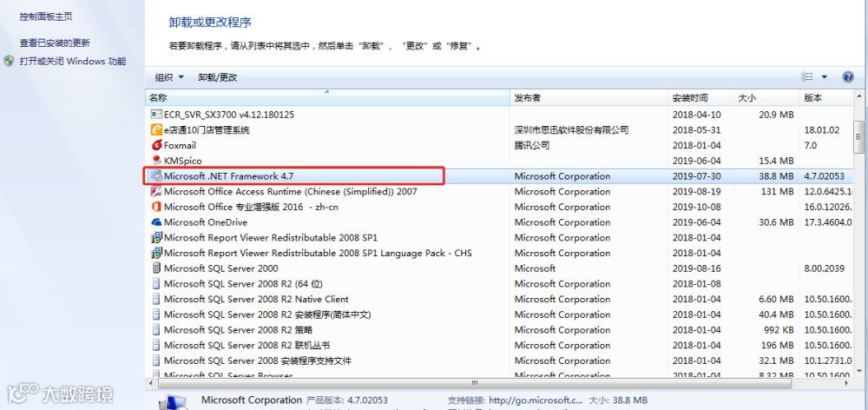Click the horizontal scrollbar thumb

click(x=475, y=383)
